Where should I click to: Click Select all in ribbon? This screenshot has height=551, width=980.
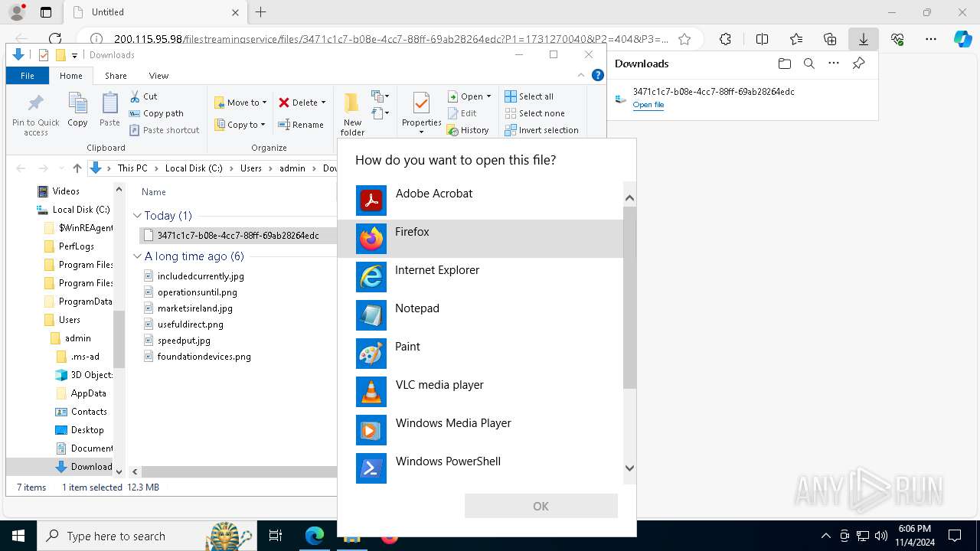point(529,96)
